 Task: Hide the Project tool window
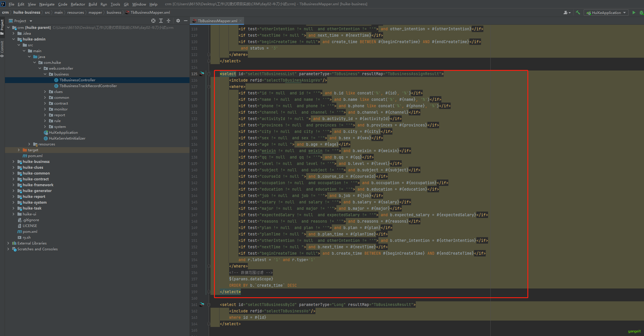click(186, 21)
